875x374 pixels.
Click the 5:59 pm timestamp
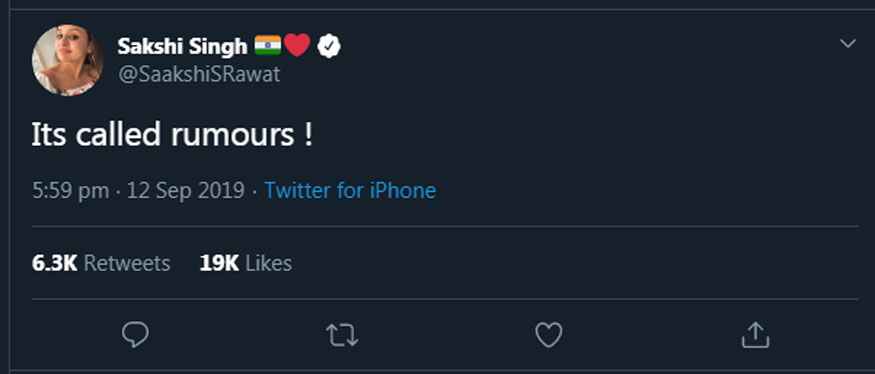70,191
